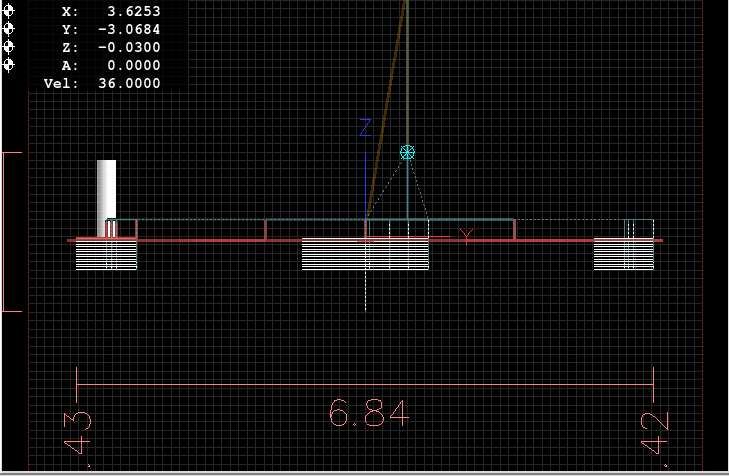Select the white cylinder tool shape
The width and height of the screenshot is (729, 476).
106,197
